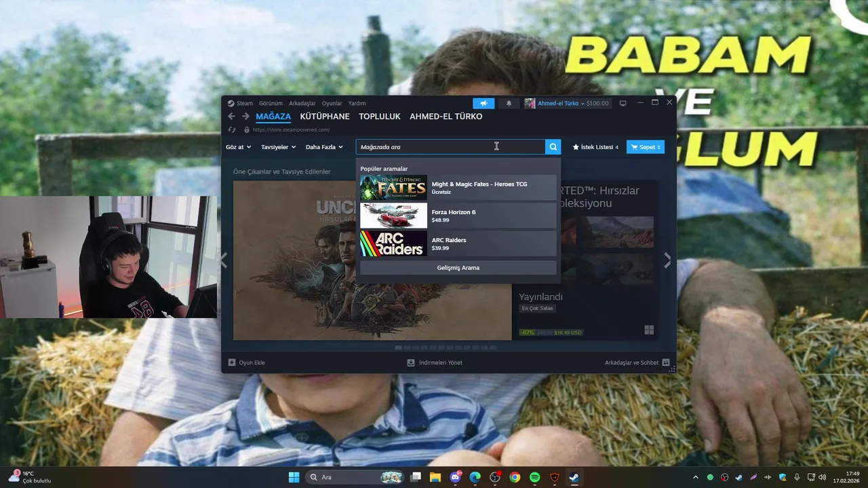Click the Steam icon on the taskbar

(574, 477)
